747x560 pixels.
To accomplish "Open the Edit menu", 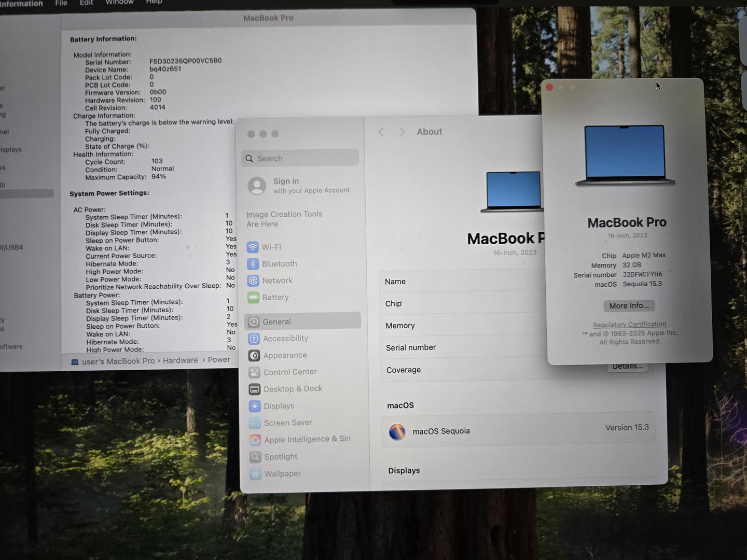I will [x=86, y=3].
